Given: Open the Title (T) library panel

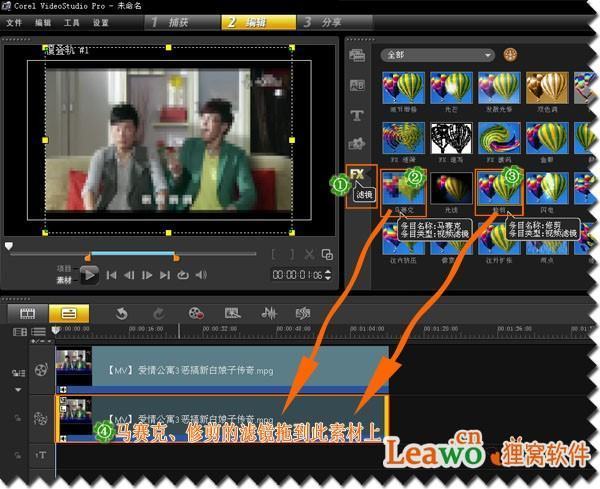Looking at the screenshot, I should click(x=357, y=115).
